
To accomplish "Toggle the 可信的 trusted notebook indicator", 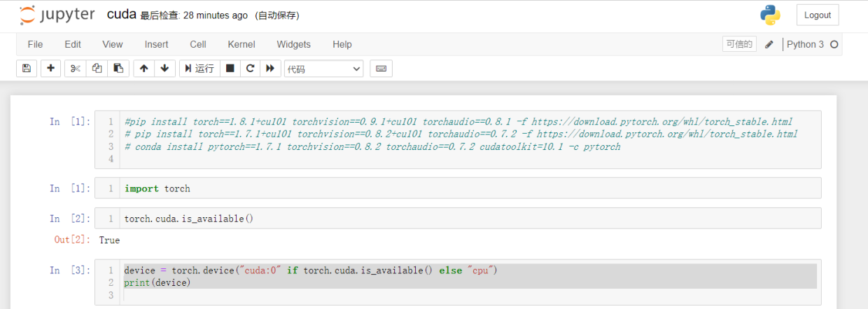I will (x=739, y=44).
